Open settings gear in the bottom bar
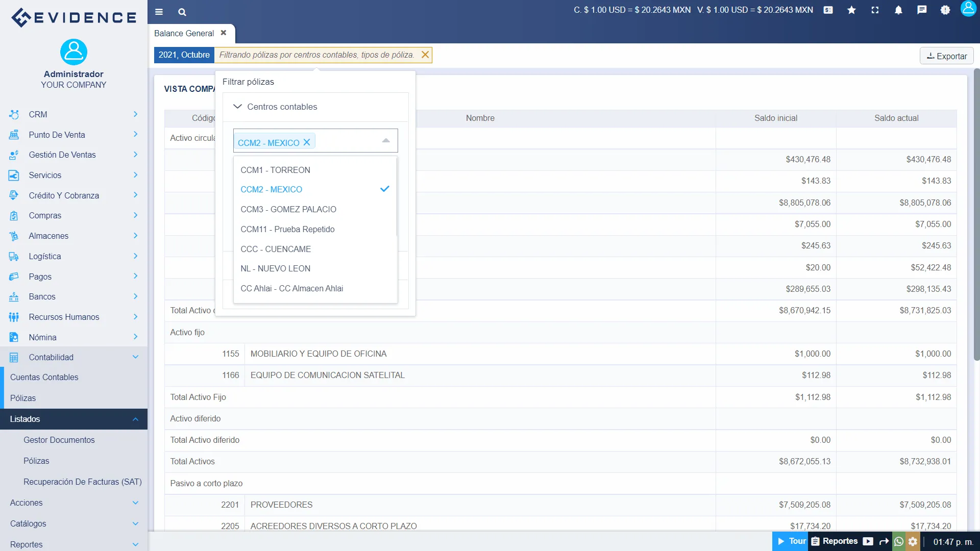This screenshot has width=980, height=551. point(913,541)
